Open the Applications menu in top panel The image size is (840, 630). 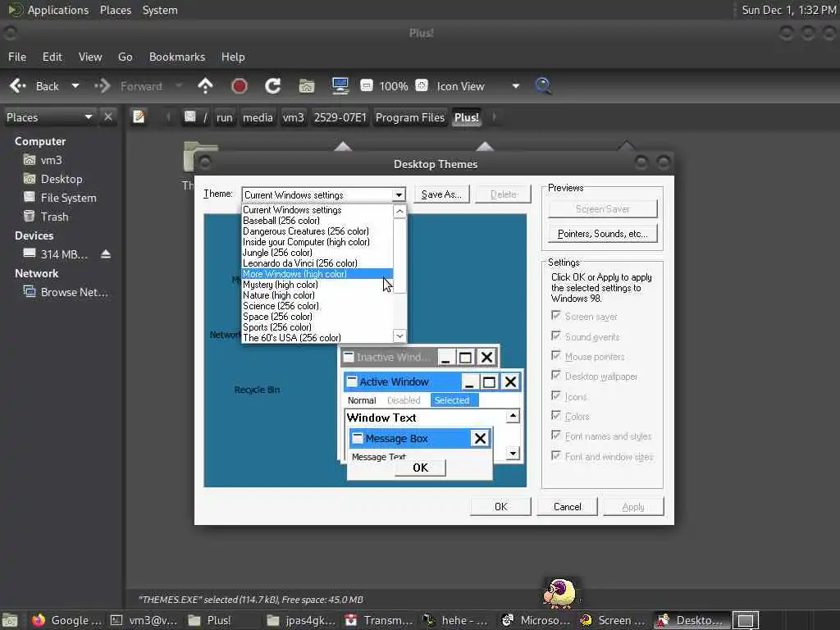pyautogui.click(x=58, y=10)
